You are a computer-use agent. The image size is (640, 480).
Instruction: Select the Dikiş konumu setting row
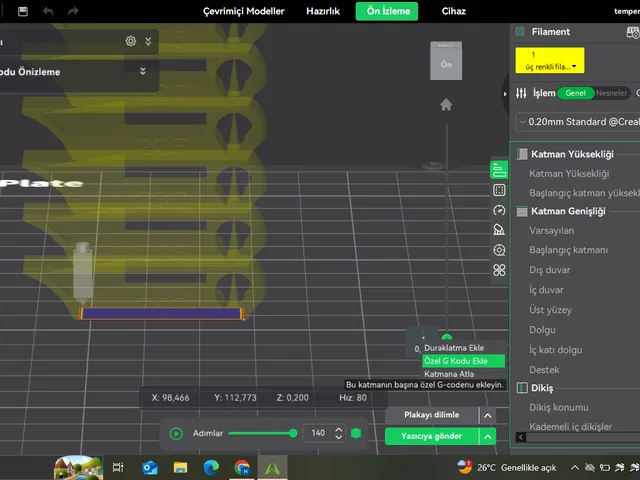(559, 407)
